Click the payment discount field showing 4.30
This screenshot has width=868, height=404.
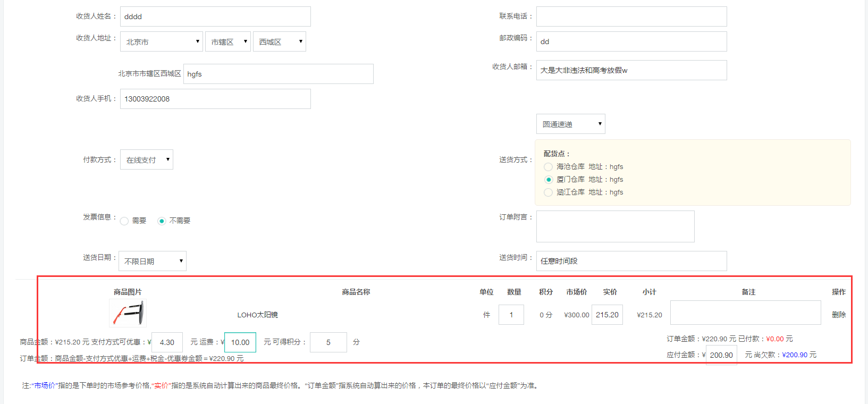click(167, 342)
